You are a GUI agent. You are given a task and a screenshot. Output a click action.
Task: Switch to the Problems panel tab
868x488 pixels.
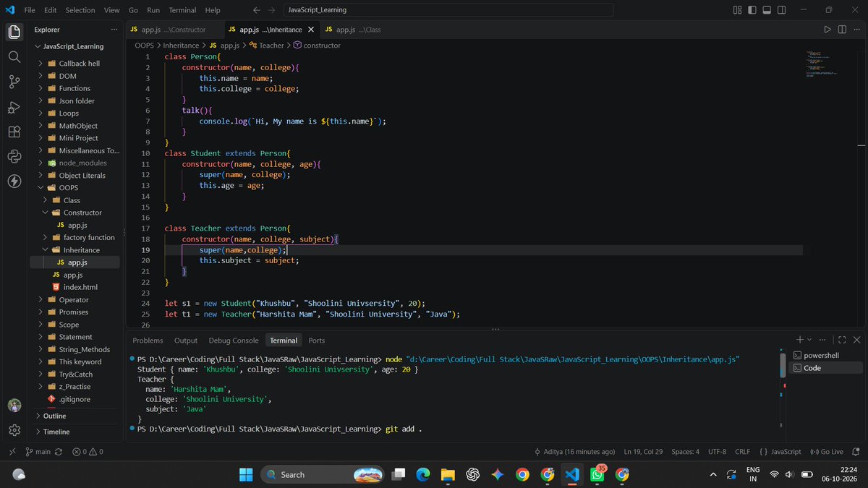pos(148,341)
